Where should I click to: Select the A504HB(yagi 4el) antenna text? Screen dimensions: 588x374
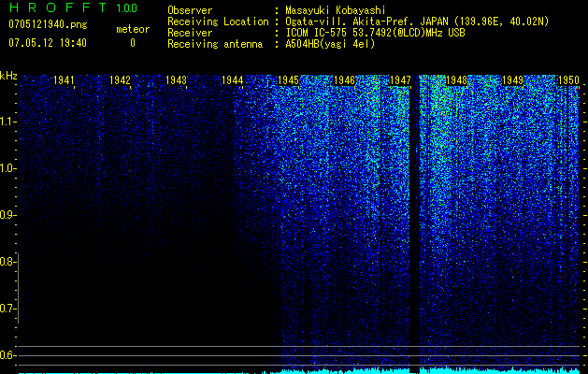(330, 44)
